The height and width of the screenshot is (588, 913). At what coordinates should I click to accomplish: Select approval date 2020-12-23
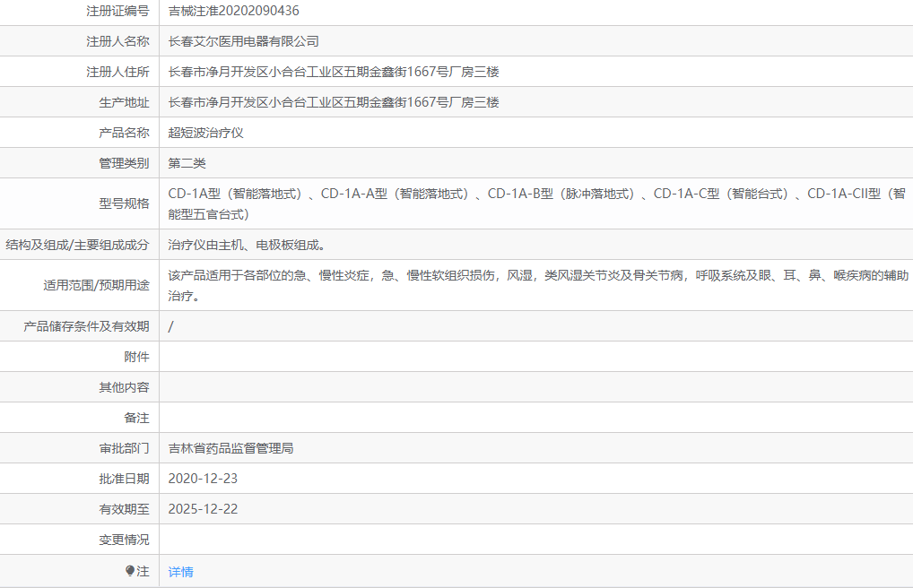[203, 479]
